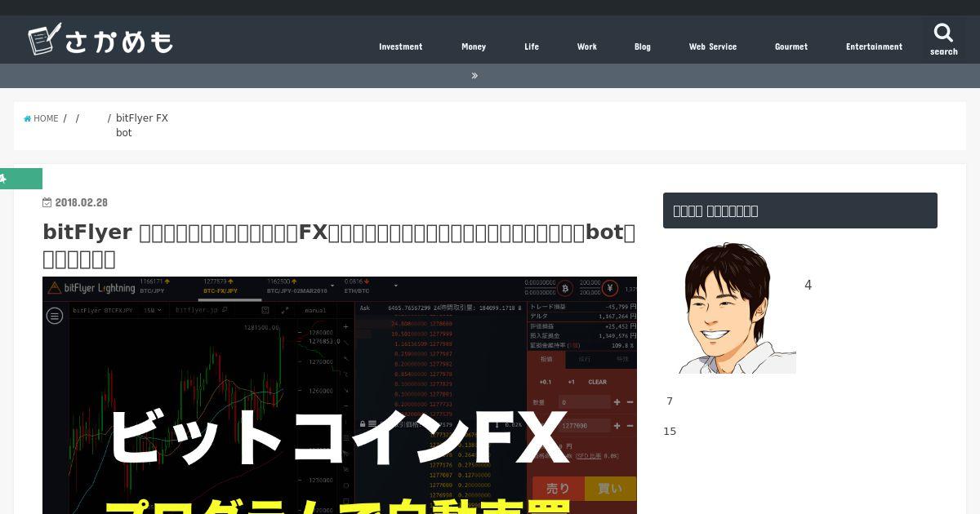The height and width of the screenshot is (514, 980).
Task: Open the Web Service menu
Action: click(713, 47)
